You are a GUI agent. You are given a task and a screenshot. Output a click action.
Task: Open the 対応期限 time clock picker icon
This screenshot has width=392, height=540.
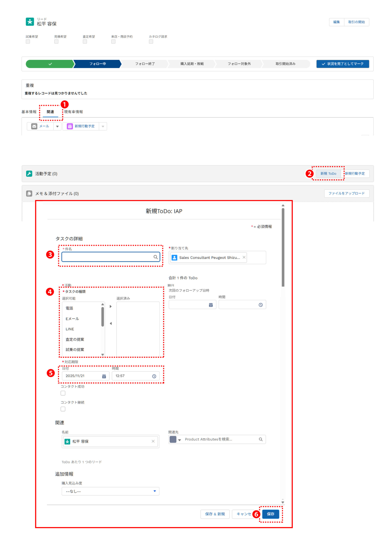click(154, 376)
